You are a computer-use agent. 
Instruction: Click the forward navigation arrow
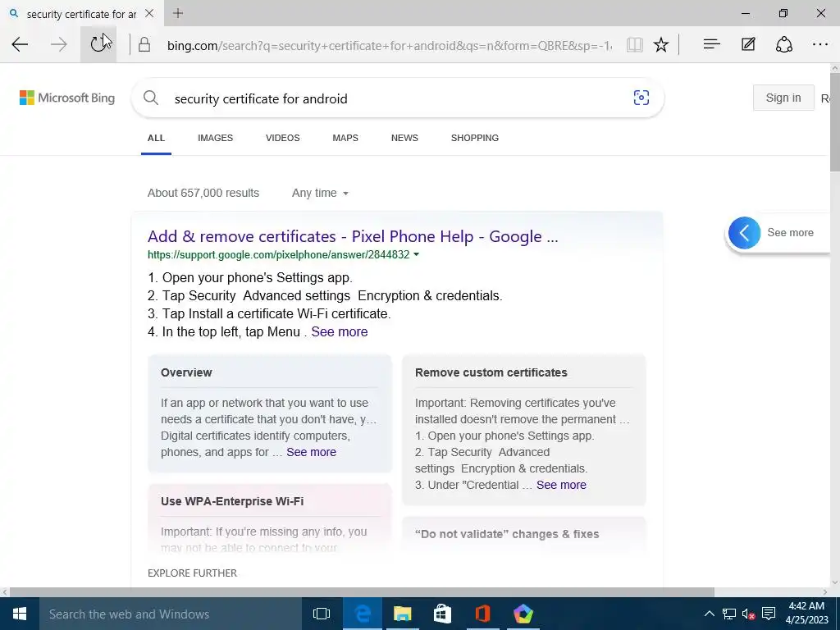[59, 44]
